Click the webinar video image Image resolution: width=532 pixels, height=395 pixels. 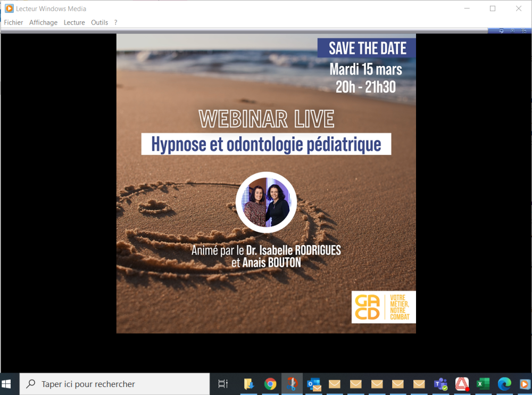266,184
